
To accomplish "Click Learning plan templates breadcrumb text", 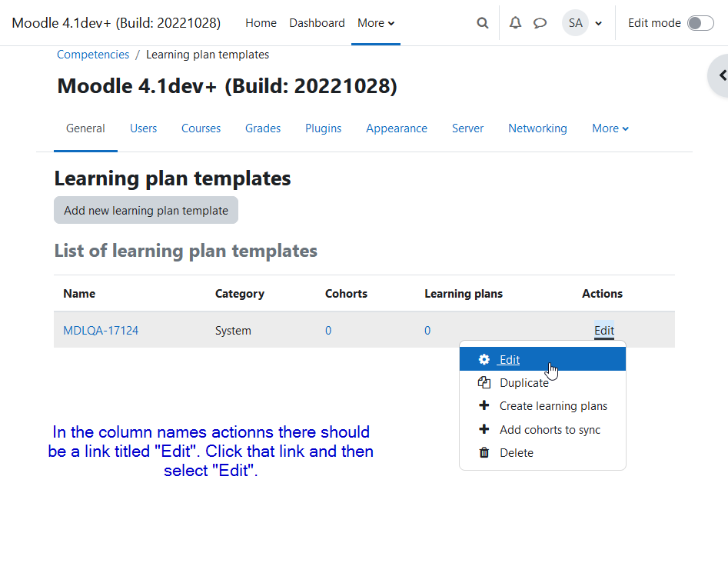I will click(x=208, y=55).
